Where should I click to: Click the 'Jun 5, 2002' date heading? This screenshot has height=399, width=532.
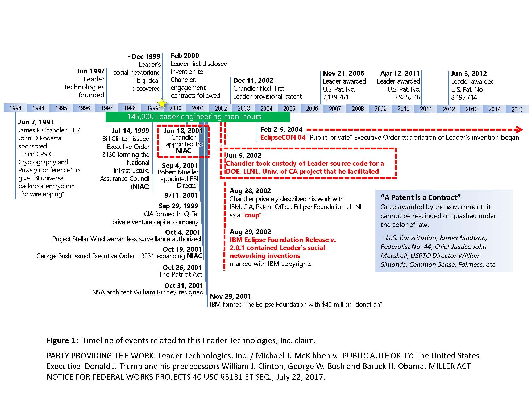click(244, 156)
